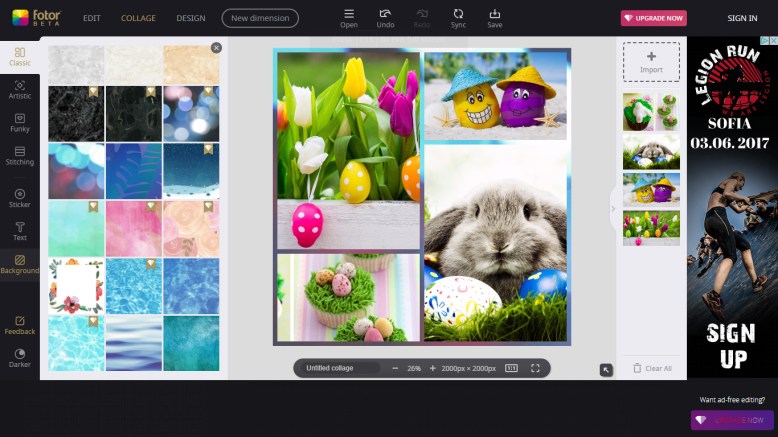Viewport: 778px width, 437px height.
Task: Apply the pink watercolor background swatch
Action: point(133,228)
